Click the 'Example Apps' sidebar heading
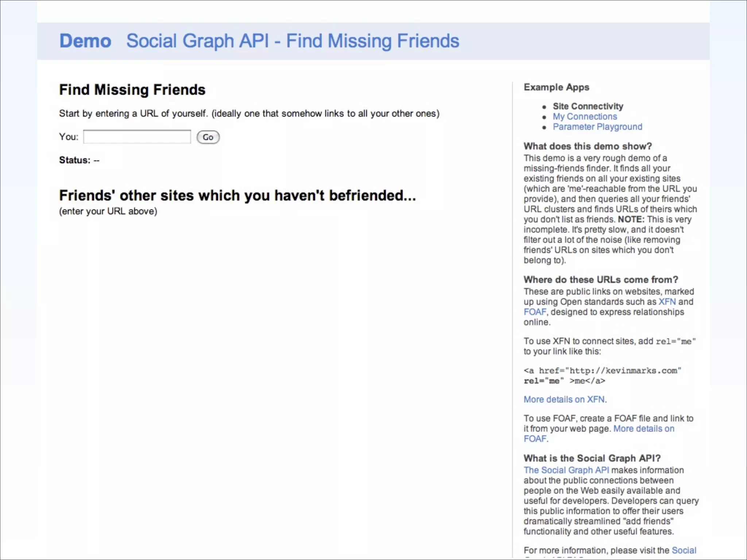This screenshot has height=560, width=747. 556,87
